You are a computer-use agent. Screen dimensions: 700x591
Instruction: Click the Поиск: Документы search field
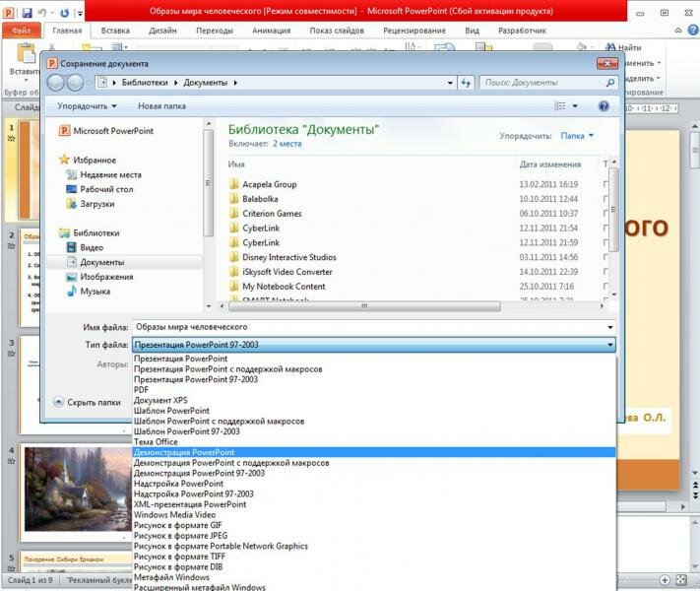[542, 83]
